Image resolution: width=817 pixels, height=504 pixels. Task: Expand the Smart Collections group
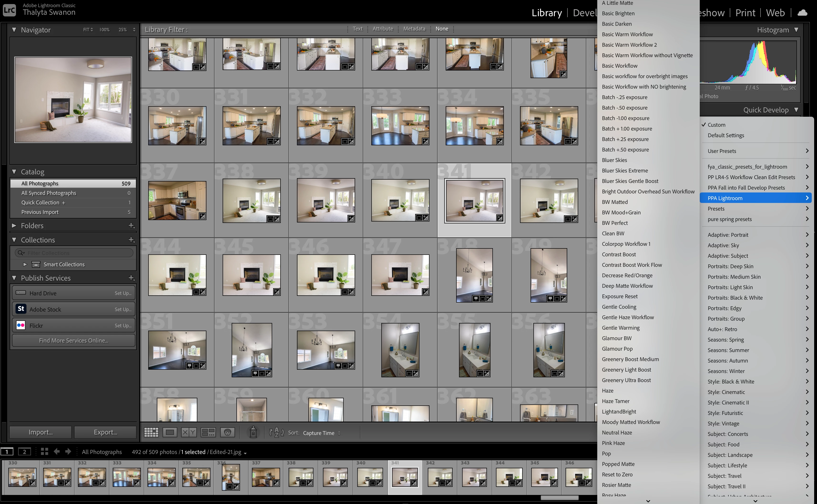[x=25, y=264]
